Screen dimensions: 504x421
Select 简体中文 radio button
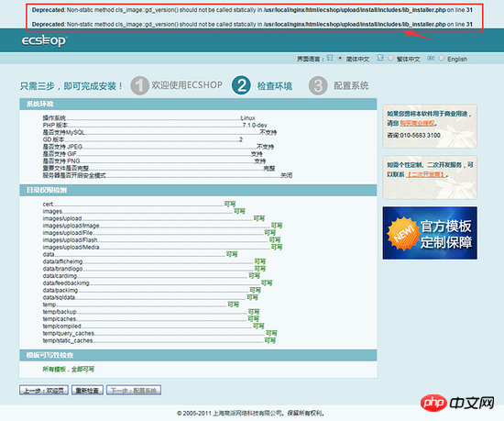pyautogui.click(x=340, y=58)
